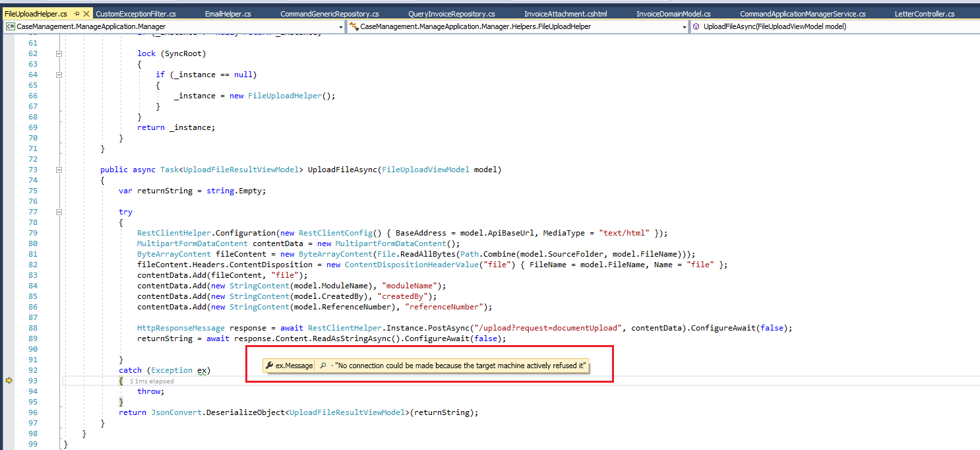
Task: Open the CommandApplicationManagerService.cs tab
Action: point(803,14)
